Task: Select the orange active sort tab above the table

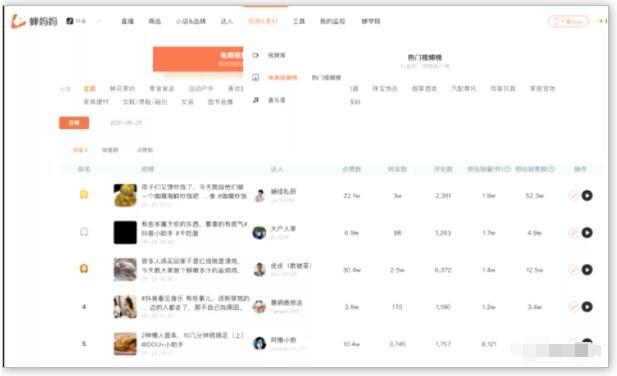Action: (80, 150)
